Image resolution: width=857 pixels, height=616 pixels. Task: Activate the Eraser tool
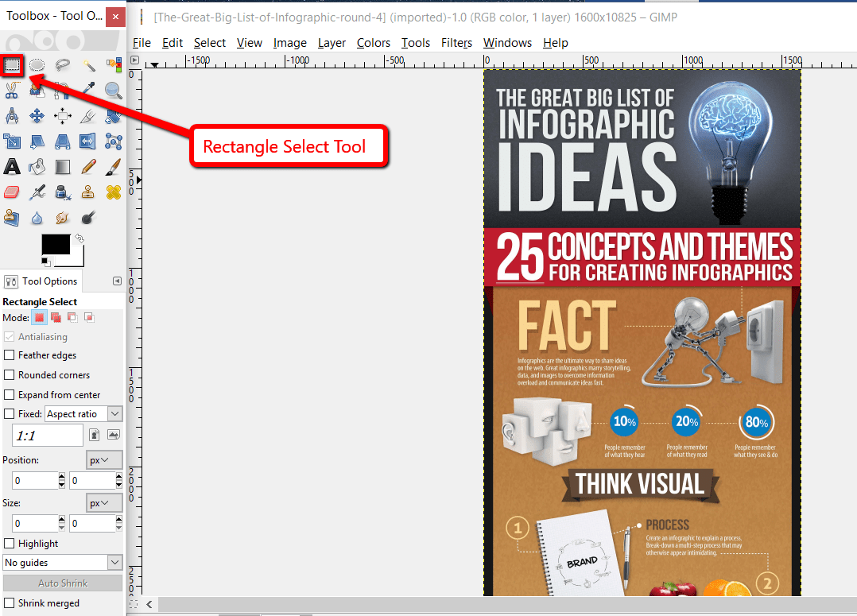[x=12, y=192]
